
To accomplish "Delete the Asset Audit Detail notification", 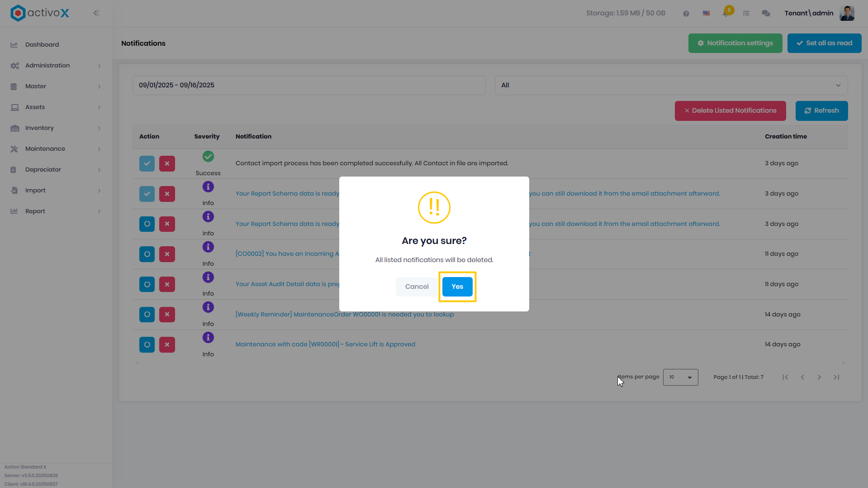I will (x=167, y=284).
